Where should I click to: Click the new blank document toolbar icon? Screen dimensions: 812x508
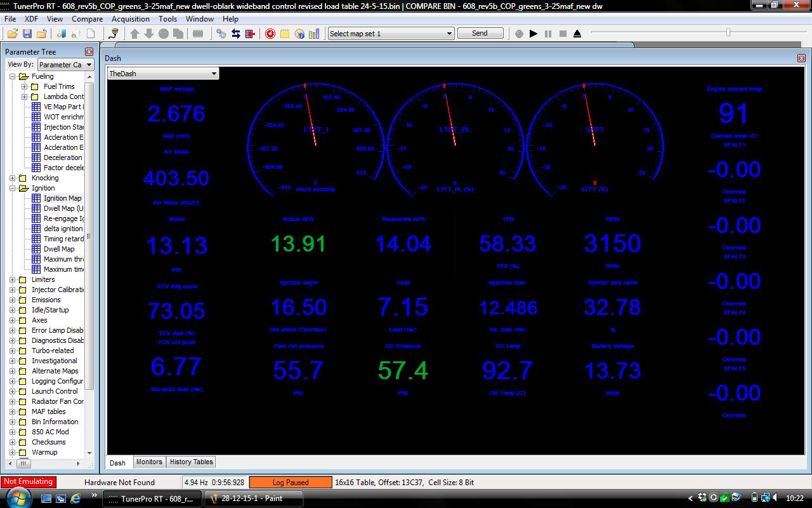tap(91, 34)
